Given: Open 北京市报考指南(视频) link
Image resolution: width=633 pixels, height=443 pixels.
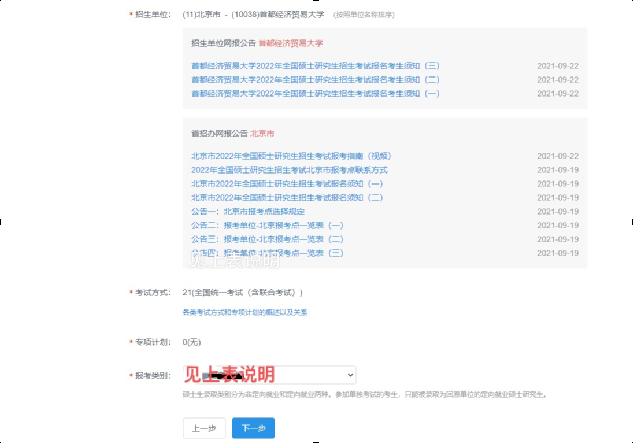Looking at the screenshot, I should pos(291,156).
